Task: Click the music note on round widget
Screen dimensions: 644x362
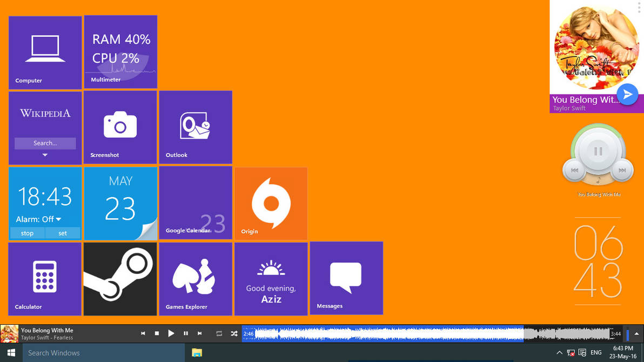Action: 599,180
